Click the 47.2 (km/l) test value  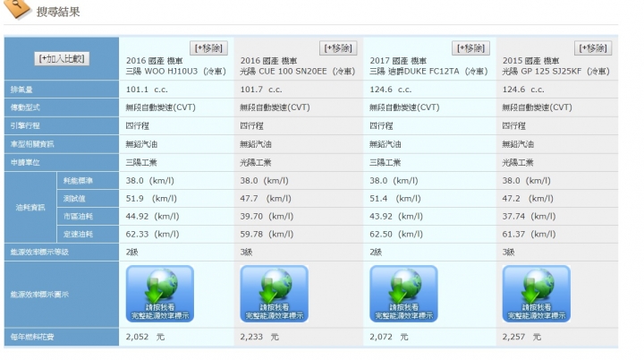pos(528,199)
